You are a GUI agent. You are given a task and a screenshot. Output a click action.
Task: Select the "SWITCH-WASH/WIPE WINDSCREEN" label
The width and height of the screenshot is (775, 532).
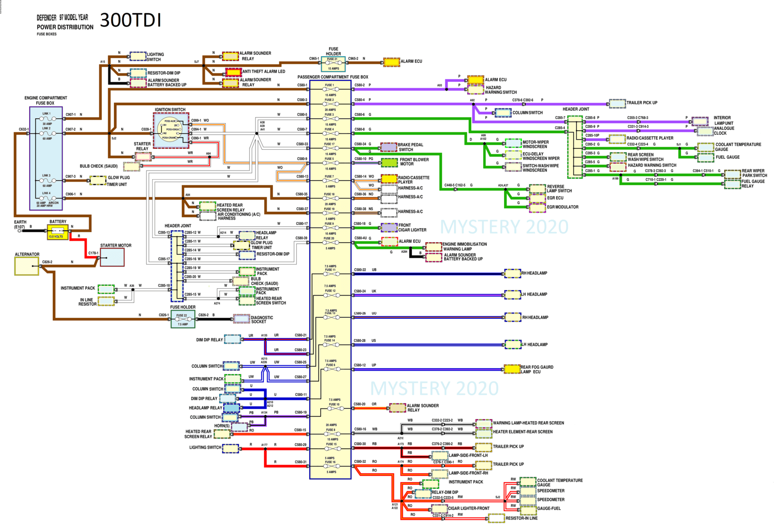point(540,168)
